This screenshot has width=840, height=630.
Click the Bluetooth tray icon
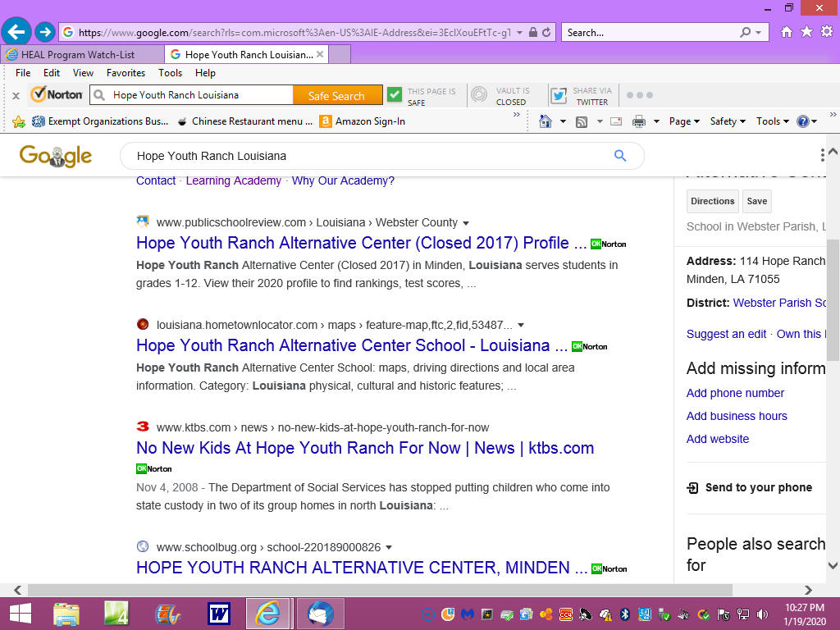(624, 614)
